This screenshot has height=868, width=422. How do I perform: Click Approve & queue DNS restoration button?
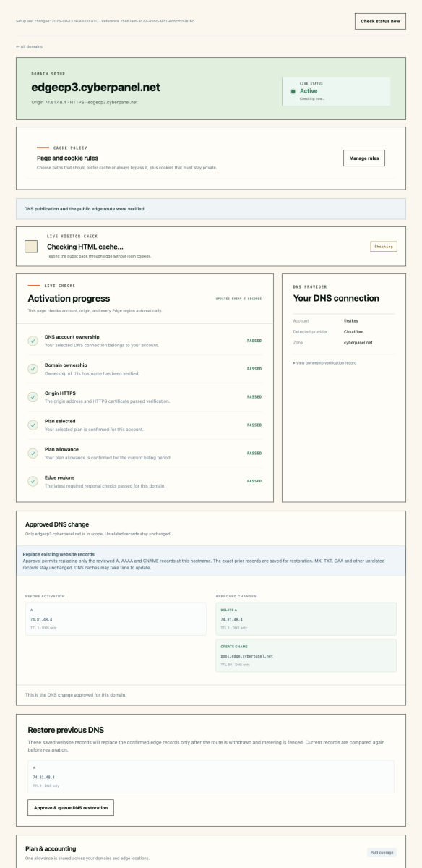tap(71, 807)
